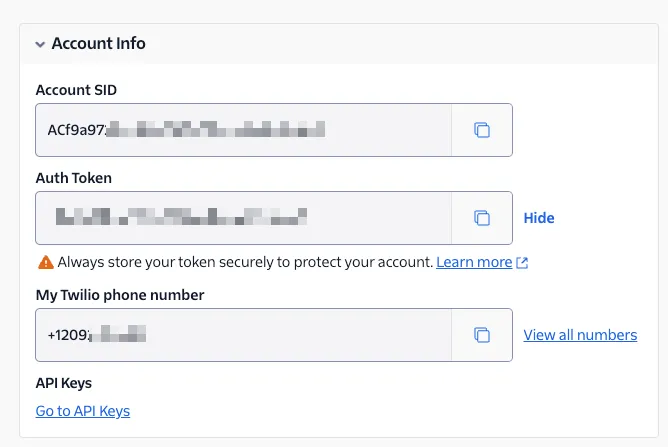Collapse the Account Info section chevron

[40, 44]
